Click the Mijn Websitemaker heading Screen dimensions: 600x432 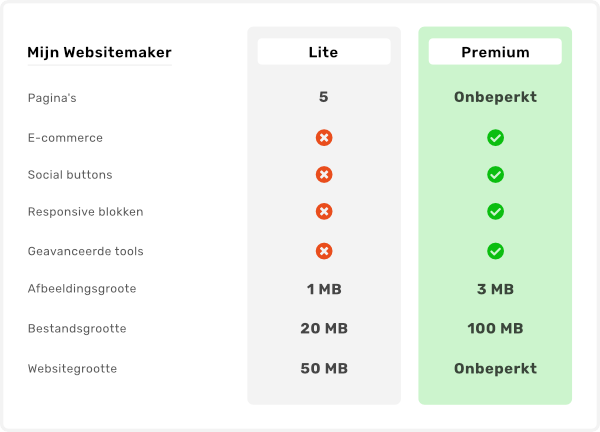pyautogui.click(x=99, y=52)
